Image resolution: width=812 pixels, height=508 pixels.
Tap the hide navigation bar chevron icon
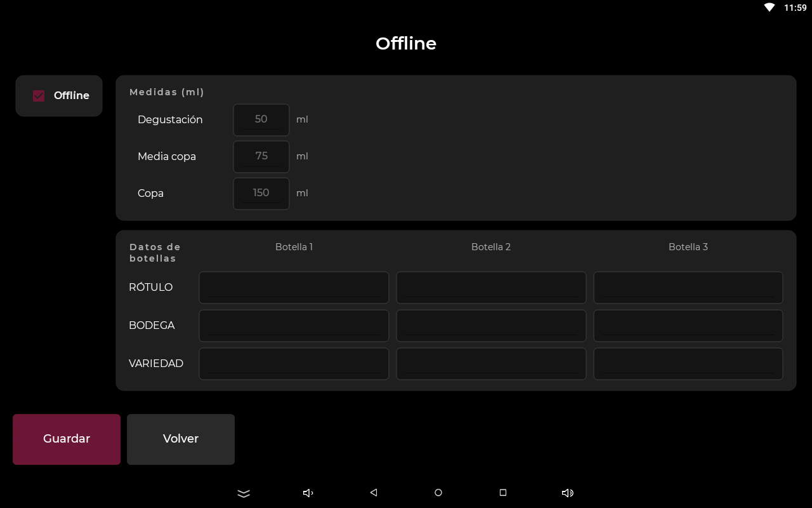[244, 493]
